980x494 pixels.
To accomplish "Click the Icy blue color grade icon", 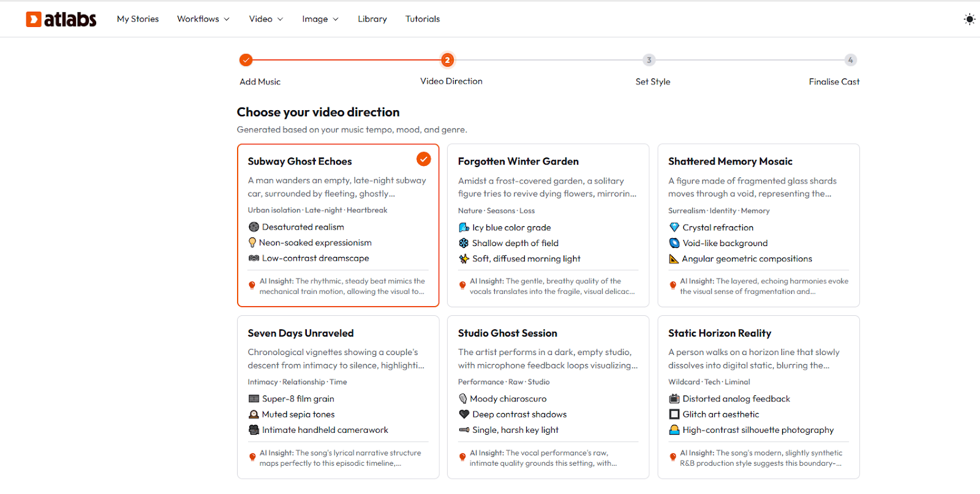I will 464,227.
